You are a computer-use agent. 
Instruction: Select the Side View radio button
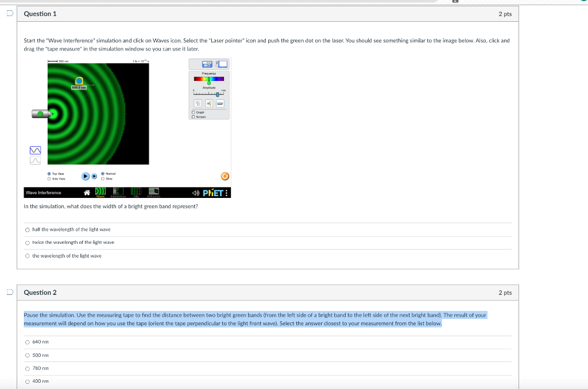pos(49,179)
